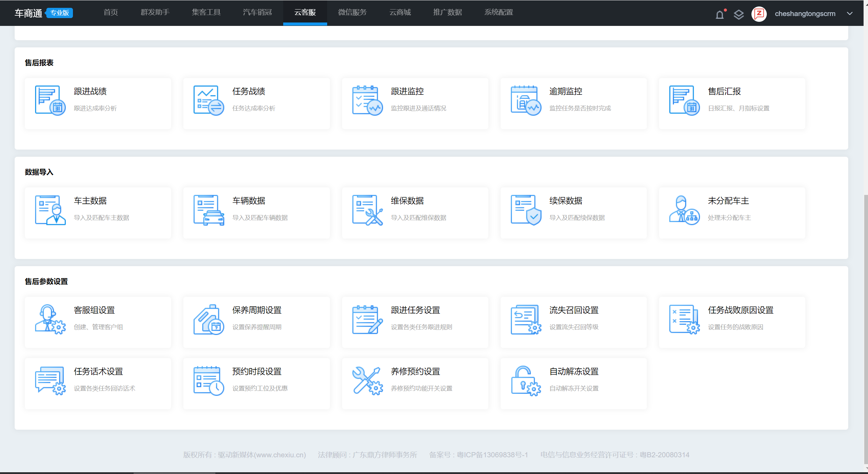Open 任务战败原因设置 settings
The width and height of the screenshot is (868, 474).
click(740, 310)
